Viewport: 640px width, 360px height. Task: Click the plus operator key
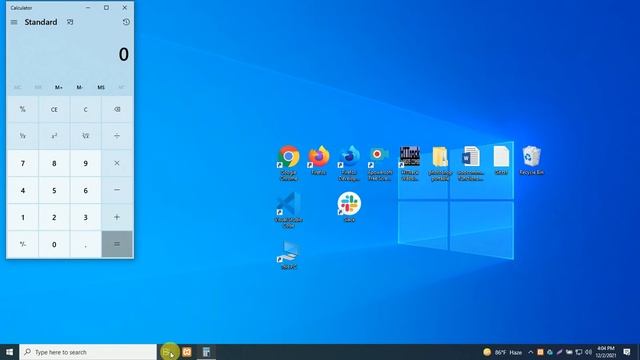(117, 217)
